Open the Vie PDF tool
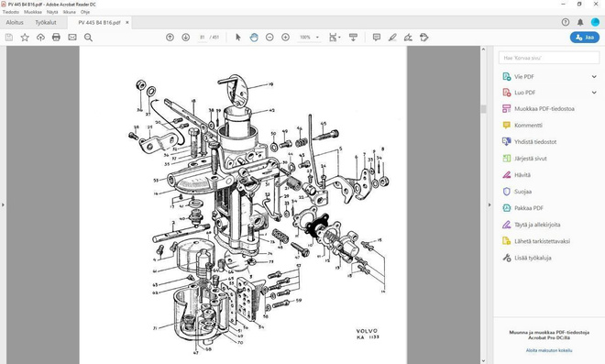The width and height of the screenshot is (605, 364). pyautogui.click(x=523, y=76)
